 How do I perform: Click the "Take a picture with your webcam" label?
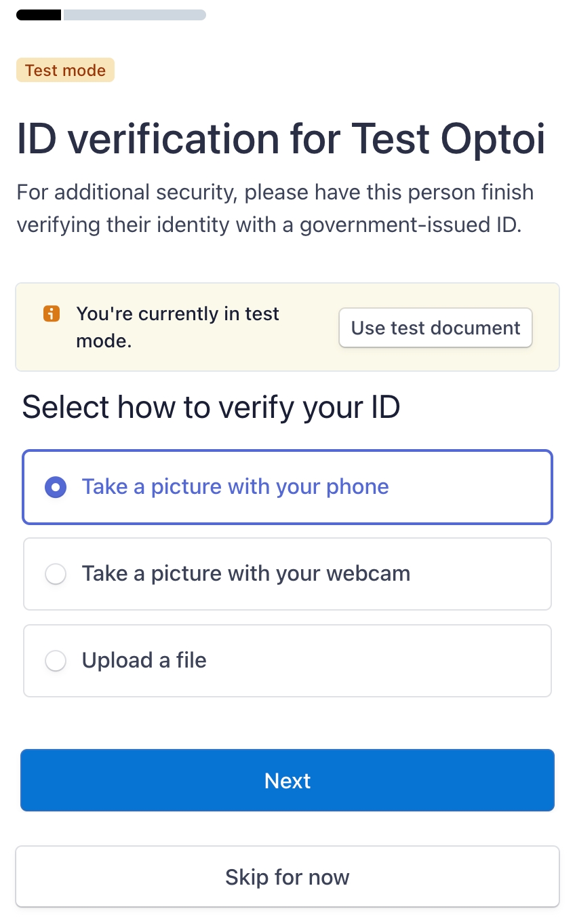tap(246, 574)
